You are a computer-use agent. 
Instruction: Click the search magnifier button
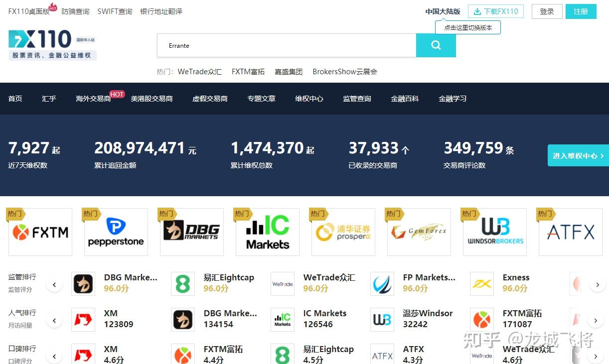(436, 45)
